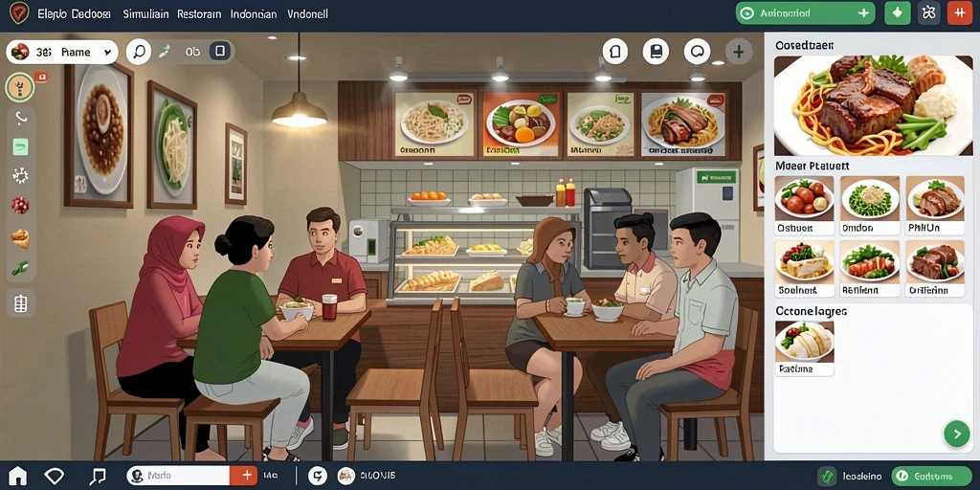Open the chat bubble icon above scene
The image size is (980, 490).
pyautogui.click(x=697, y=52)
